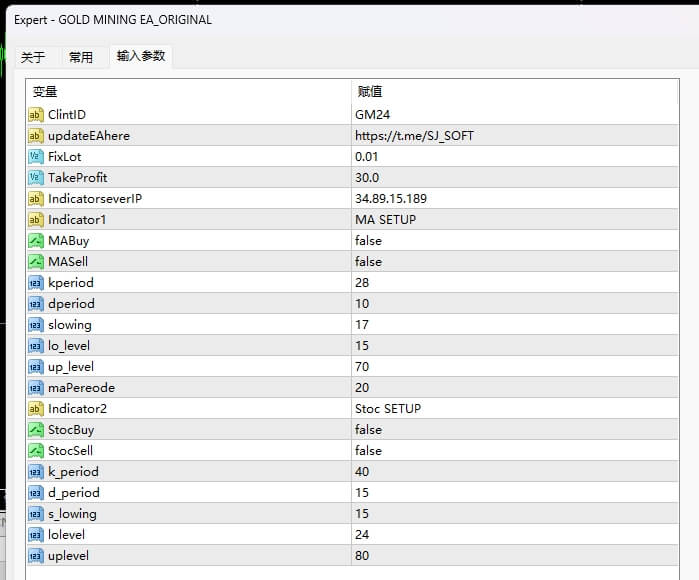The image size is (699, 580).
Task: Edit the IndicatorseverIP value field
Action: 390,198
